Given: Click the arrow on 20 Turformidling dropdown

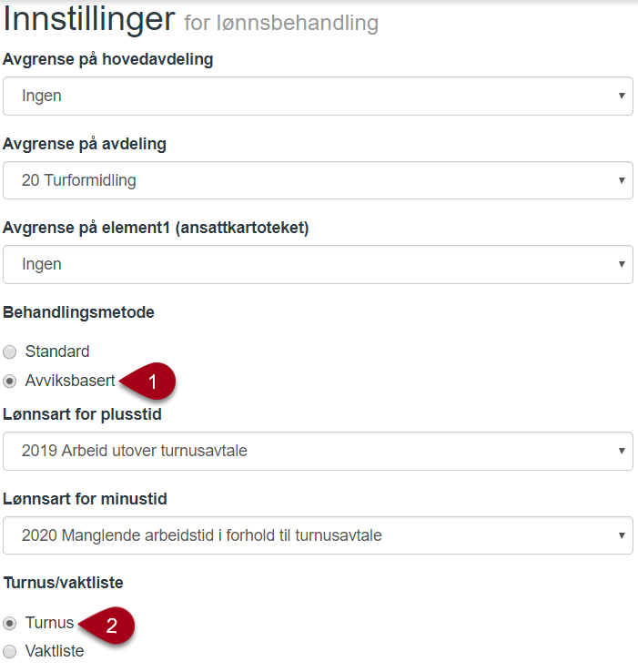Looking at the screenshot, I should [622, 180].
